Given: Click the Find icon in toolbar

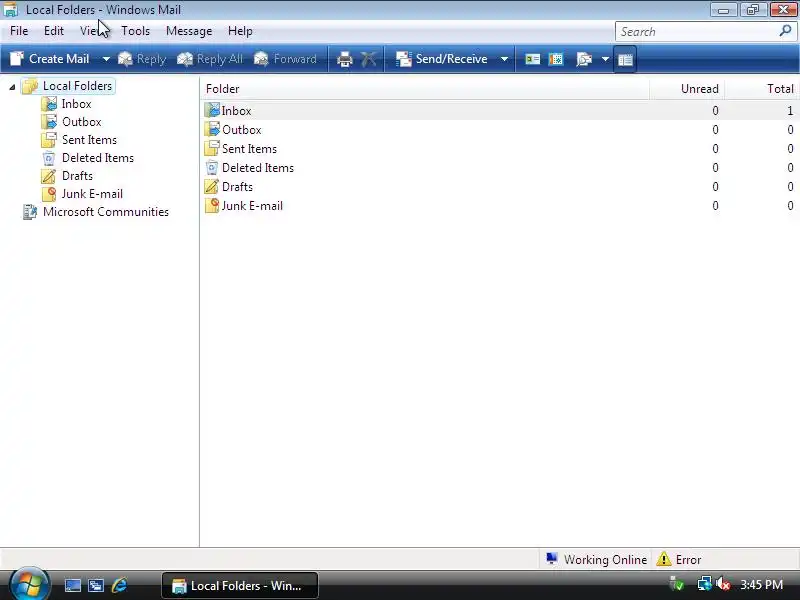Looking at the screenshot, I should click(584, 59).
